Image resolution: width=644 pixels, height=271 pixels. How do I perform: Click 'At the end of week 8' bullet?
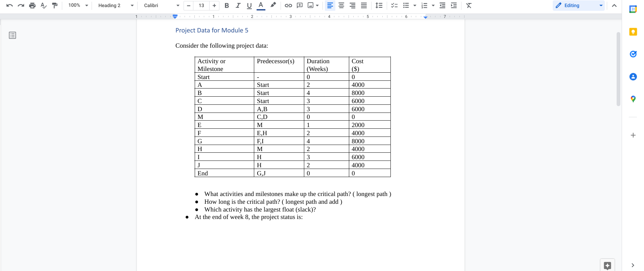(x=249, y=217)
